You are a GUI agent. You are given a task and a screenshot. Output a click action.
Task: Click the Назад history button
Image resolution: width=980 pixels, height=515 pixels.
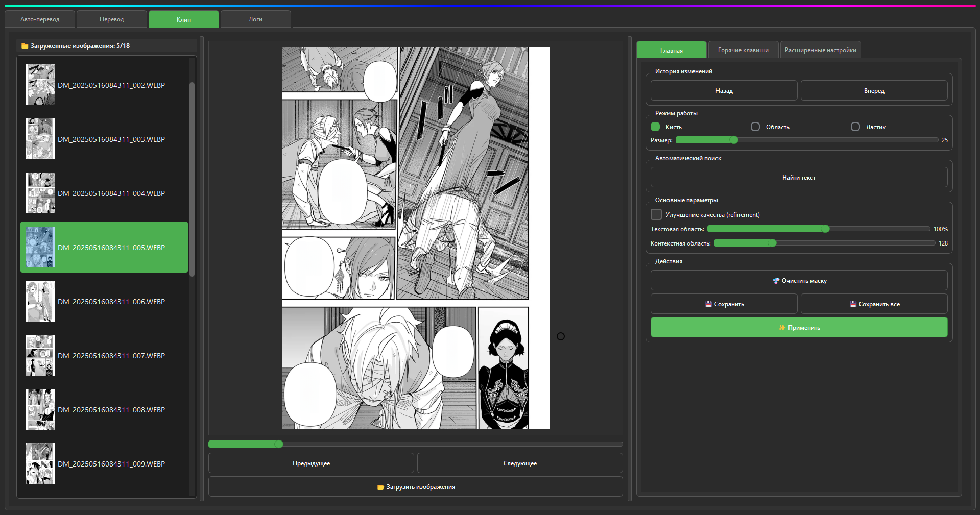[724, 91]
